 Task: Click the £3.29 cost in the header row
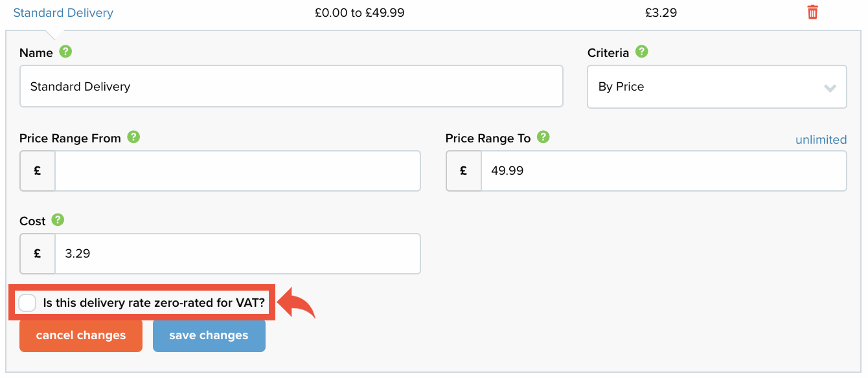tap(661, 12)
